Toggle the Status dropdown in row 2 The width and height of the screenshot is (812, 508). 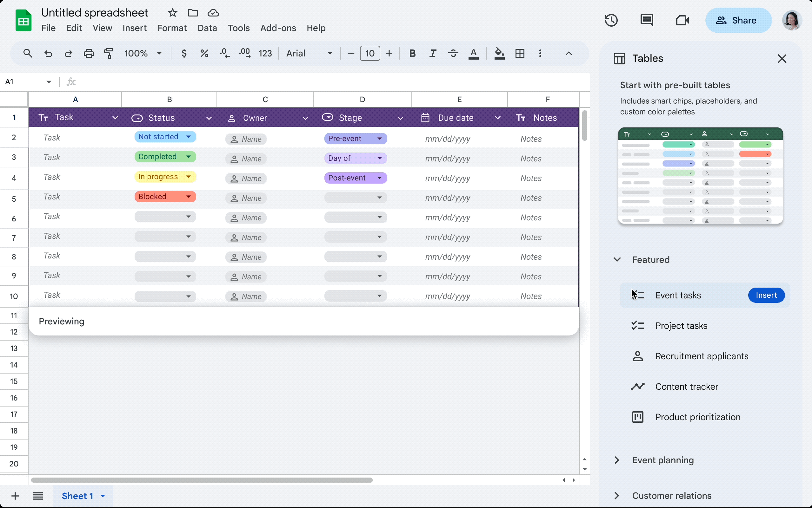click(188, 137)
